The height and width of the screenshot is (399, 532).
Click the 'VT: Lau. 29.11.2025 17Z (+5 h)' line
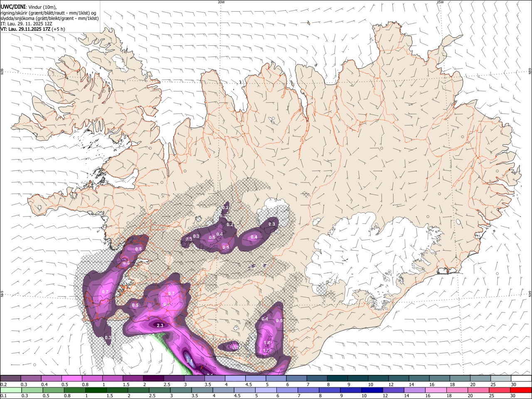(33, 30)
